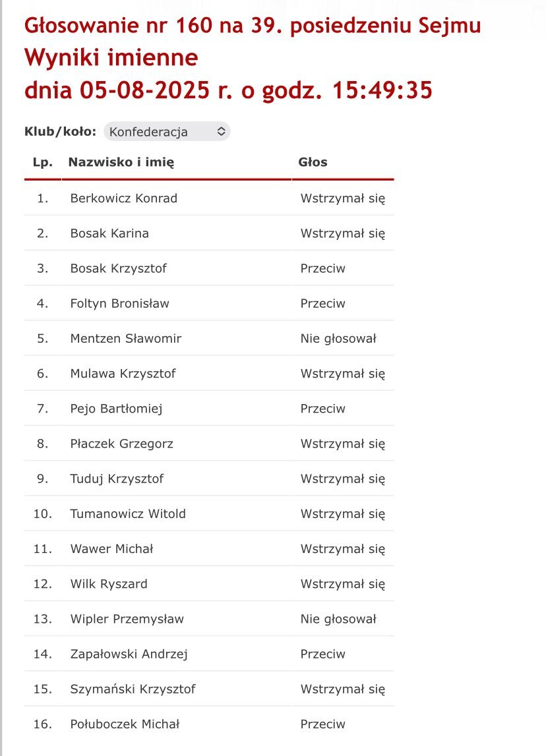Click Płaczek Grzegorz's 'Wstrzymał się' vote
Viewport: 546px width, 756px height.
pyautogui.click(x=342, y=444)
